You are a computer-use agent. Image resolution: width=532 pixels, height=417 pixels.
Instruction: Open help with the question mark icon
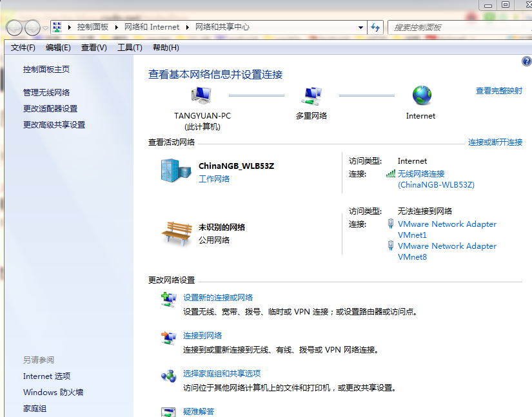point(526,61)
